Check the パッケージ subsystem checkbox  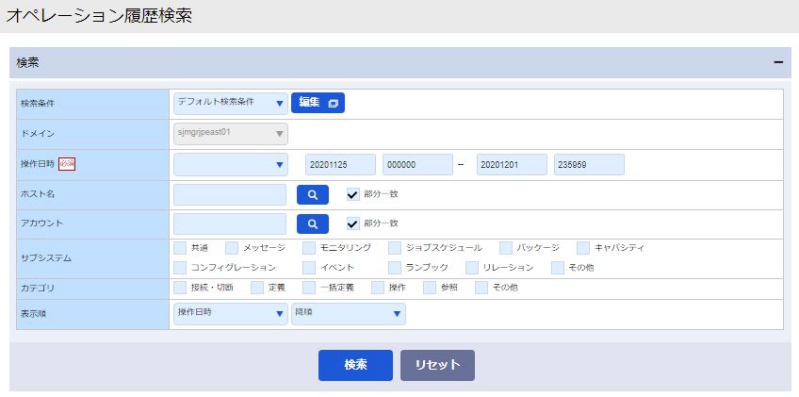coord(506,248)
